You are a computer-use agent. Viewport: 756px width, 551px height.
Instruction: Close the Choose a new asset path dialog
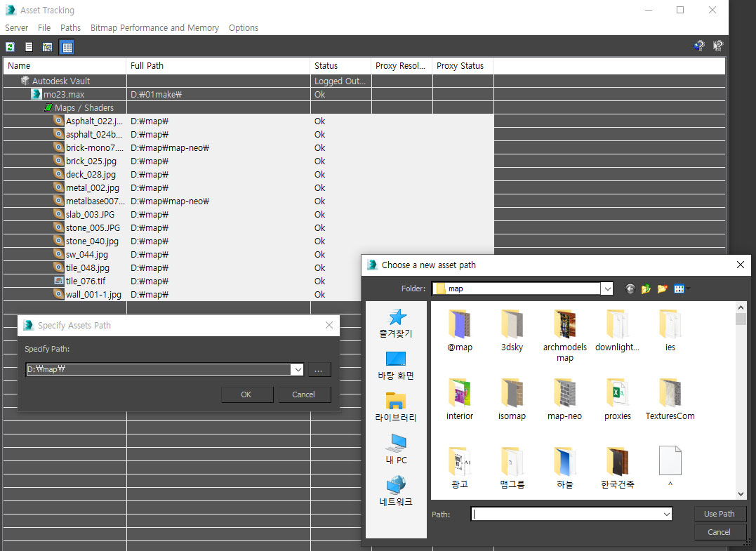tap(740, 265)
